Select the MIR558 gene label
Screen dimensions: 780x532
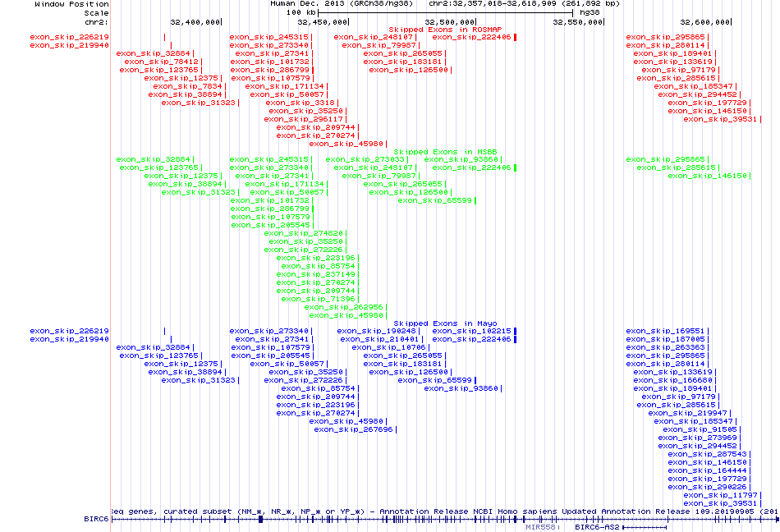[x=542, y=528]
